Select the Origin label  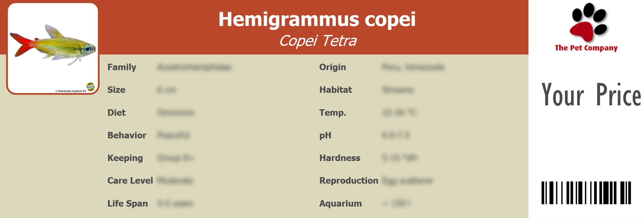click(x=332, y=67)
